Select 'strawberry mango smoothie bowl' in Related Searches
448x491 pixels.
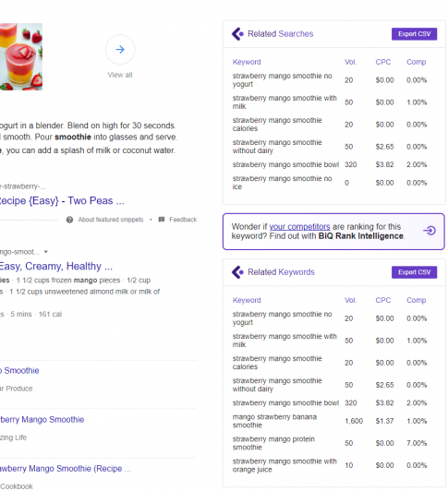(285, 164)
